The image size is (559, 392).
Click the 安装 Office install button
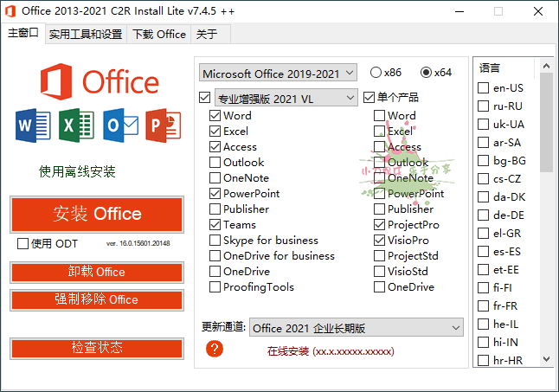tap(97, 214)
